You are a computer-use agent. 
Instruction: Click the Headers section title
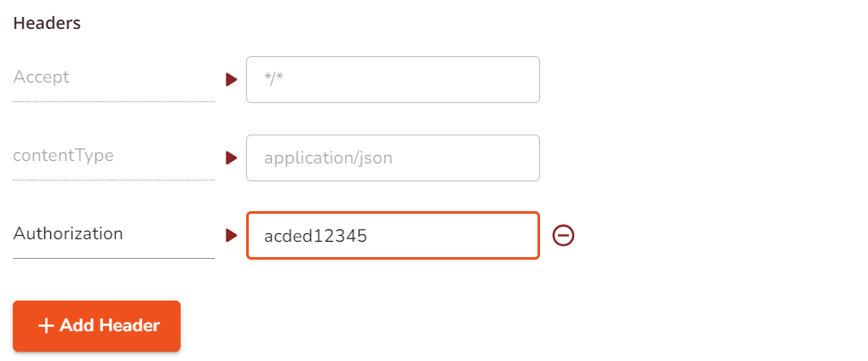pyautogui.click(x=47, y=24)
